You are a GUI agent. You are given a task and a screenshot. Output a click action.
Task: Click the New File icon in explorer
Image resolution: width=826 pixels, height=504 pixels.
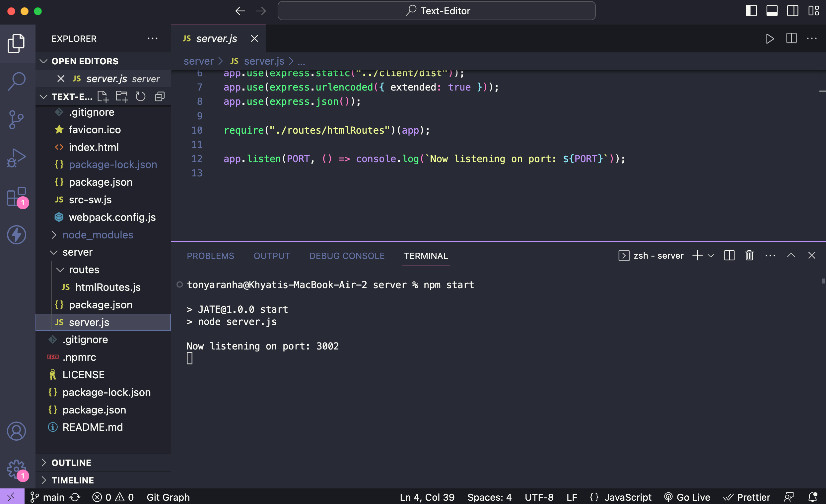pyautogui.click(x=103, y=97)
